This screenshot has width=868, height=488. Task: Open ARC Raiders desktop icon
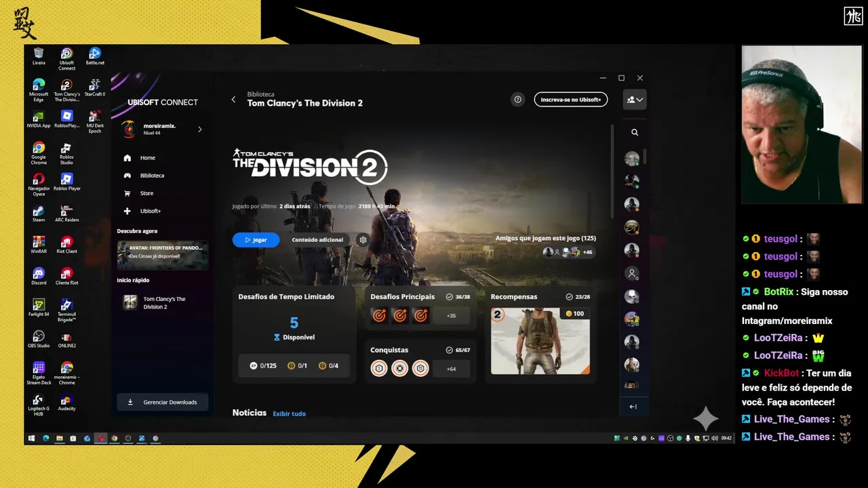66,213
